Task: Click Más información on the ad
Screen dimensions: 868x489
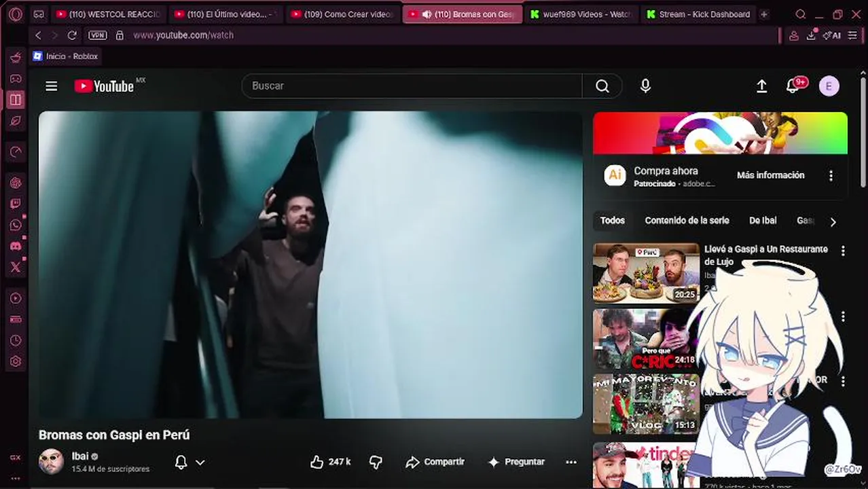Action: [x=770, y=175]
